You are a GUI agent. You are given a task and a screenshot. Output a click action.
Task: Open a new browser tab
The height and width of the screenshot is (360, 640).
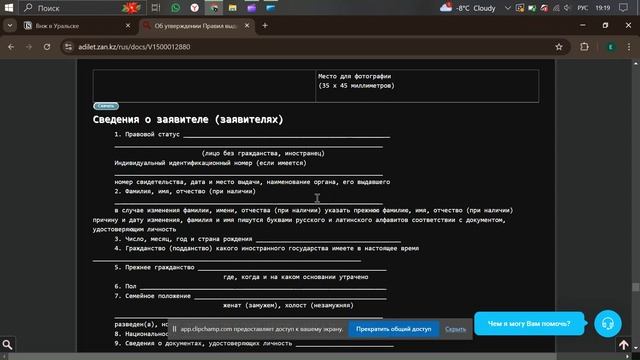[265, 26]
